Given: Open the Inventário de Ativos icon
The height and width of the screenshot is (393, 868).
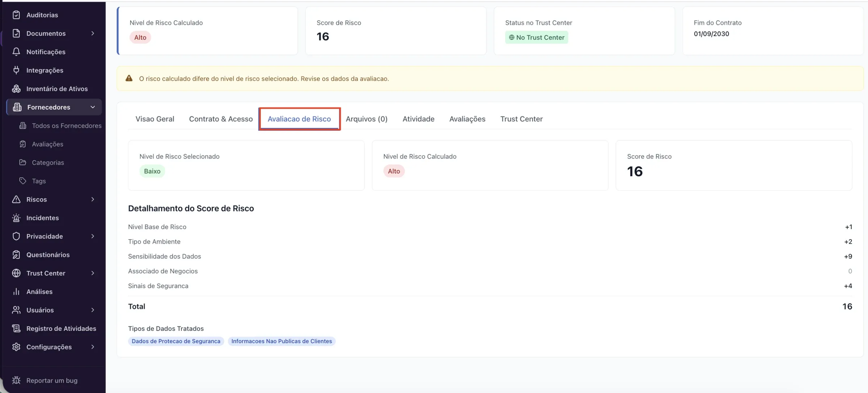Looking at the screenshot, I should pos(16,89).
